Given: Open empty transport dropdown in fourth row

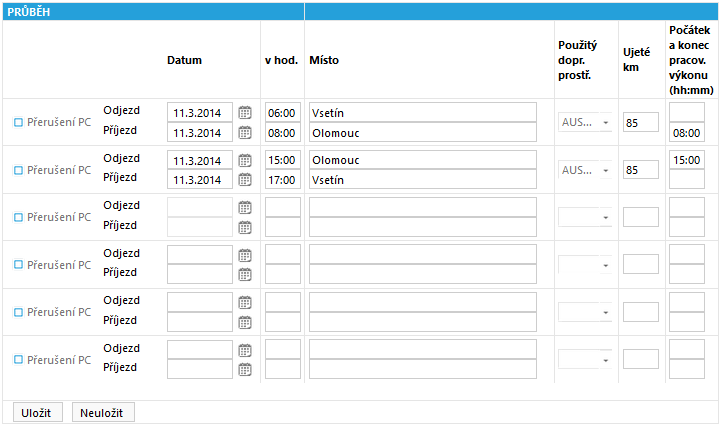Looking at the screenshot, I should 585,265.
